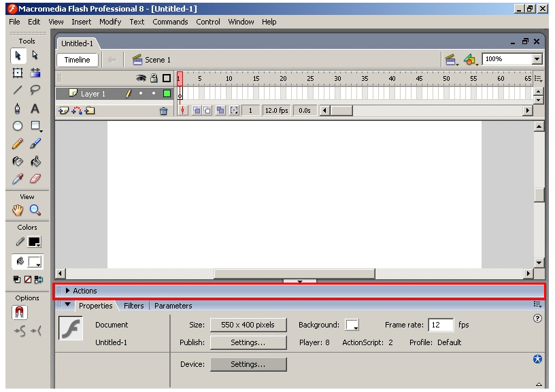555x392 pixels.
Task: Select the Pencil tool
Action: pos(18,143)
